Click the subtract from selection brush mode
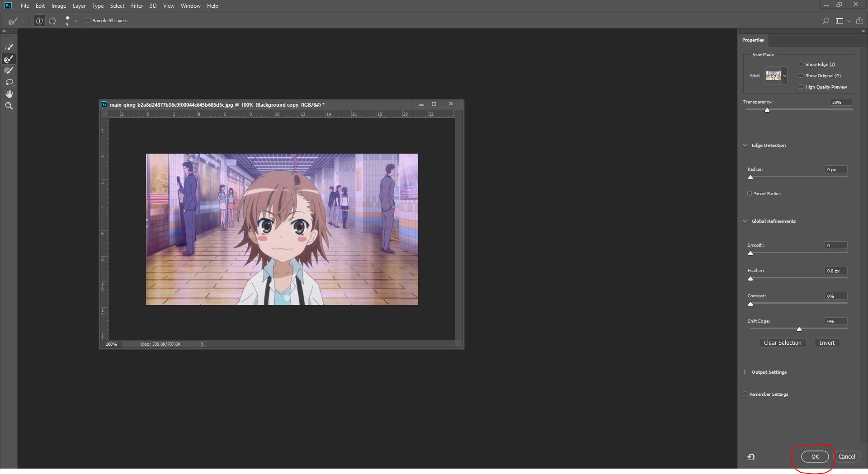Viewport: 868px width, 474px height. point(52,21)
